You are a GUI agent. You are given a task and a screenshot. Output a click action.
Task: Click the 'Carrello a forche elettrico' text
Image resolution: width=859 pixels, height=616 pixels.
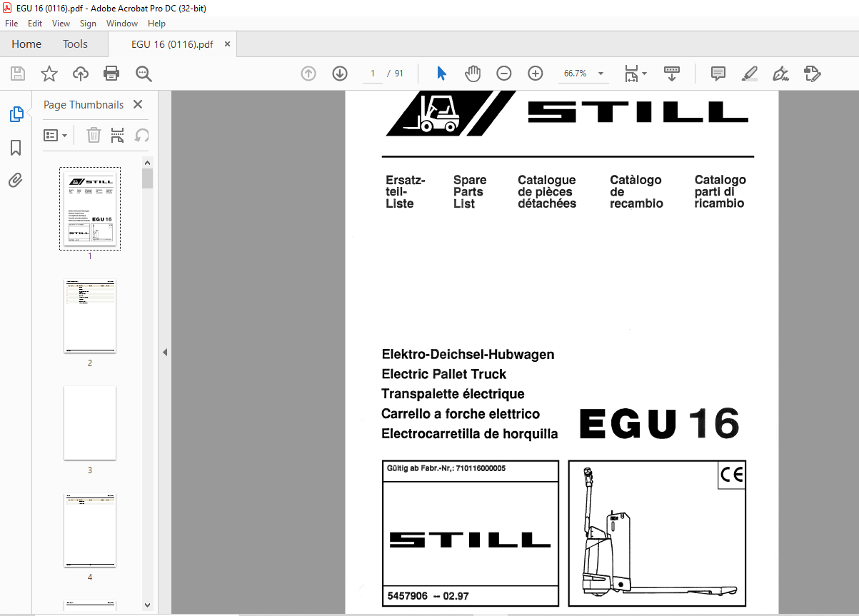(461, 414)
